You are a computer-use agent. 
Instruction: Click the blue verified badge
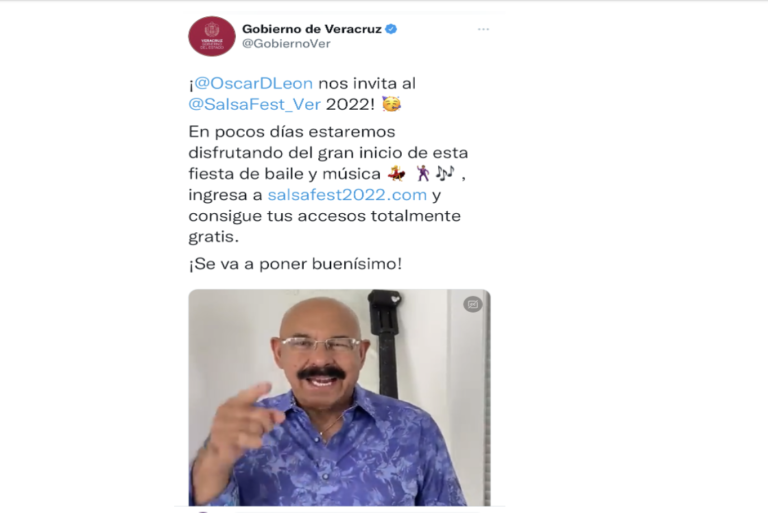[x=391, y=29]
